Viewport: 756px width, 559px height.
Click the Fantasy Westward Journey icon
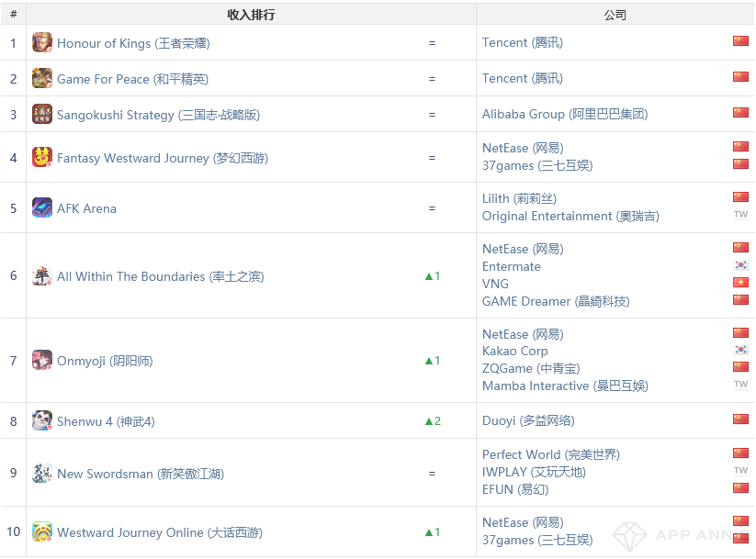[42, 158]
